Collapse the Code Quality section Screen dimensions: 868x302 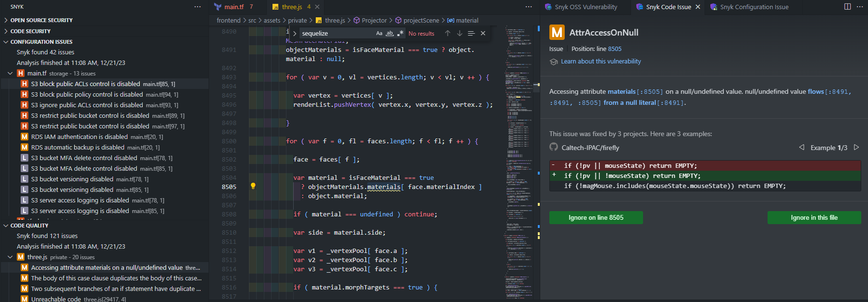[29, 226]
